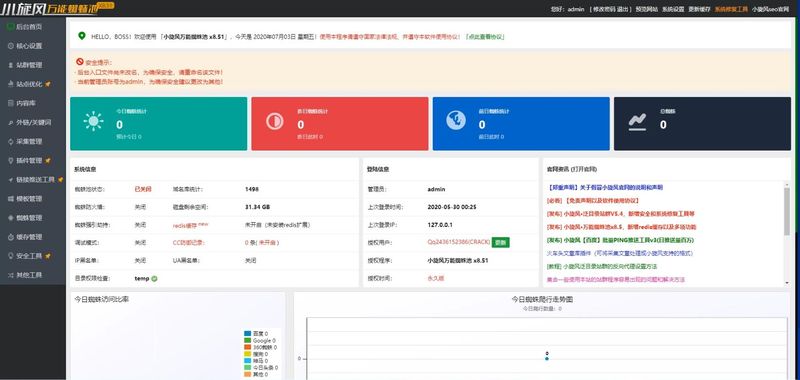Click the news scrollbar up arrow

coord(787,184)
